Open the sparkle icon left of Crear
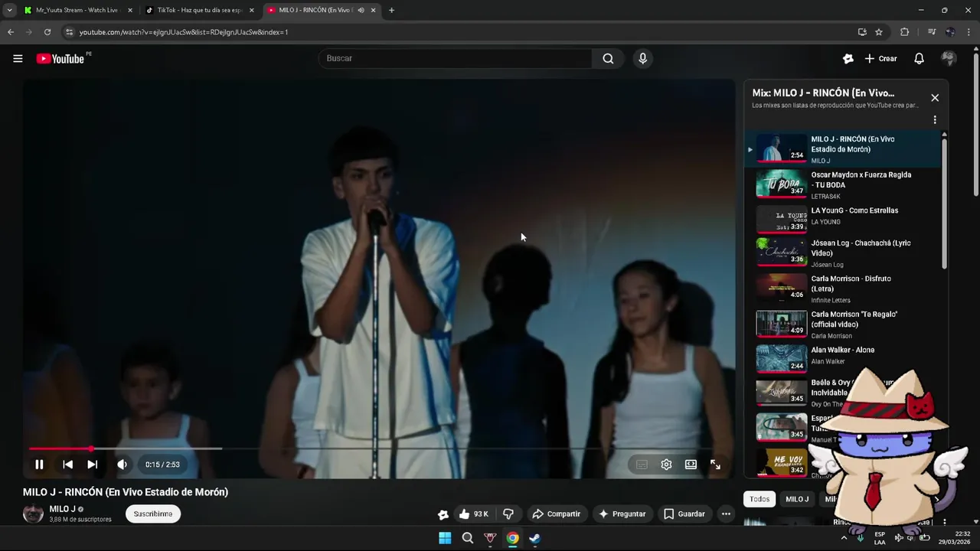 [848, 58]
